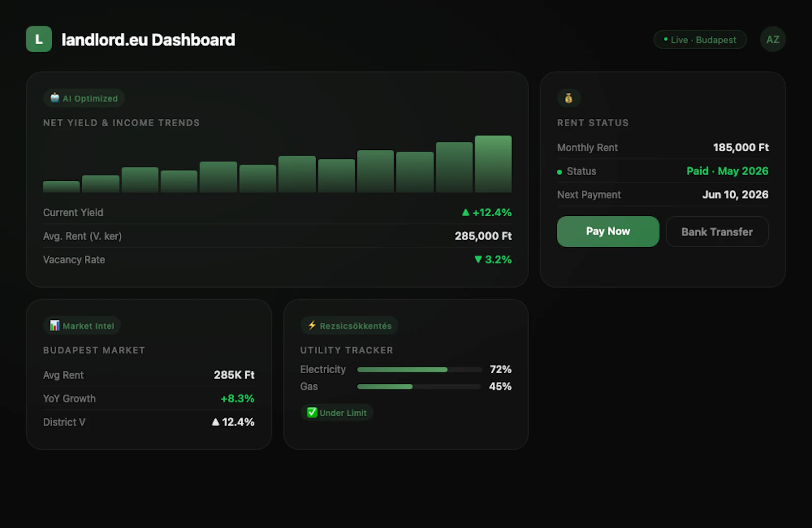
Task: Click the Jun 10, 2026 date
Action: tap(735, 194)
